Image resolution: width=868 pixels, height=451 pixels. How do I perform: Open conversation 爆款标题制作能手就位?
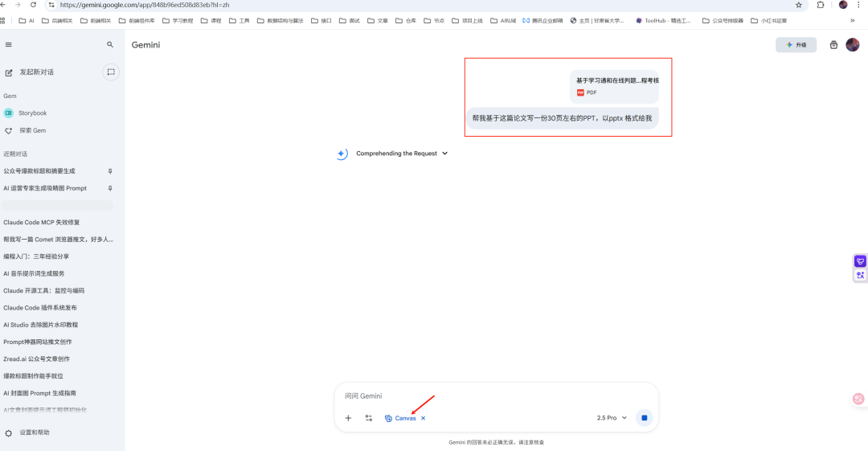click(33, 376)
